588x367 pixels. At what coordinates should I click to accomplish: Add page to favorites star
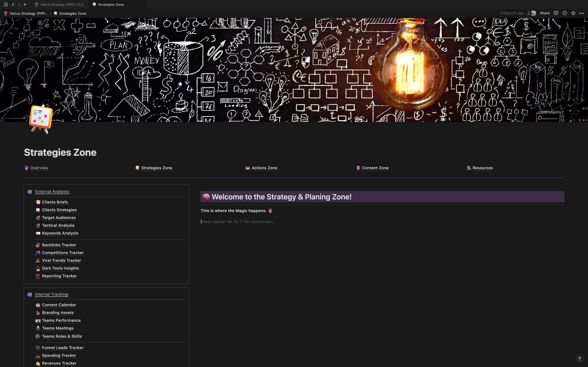(x=573, y=13)
